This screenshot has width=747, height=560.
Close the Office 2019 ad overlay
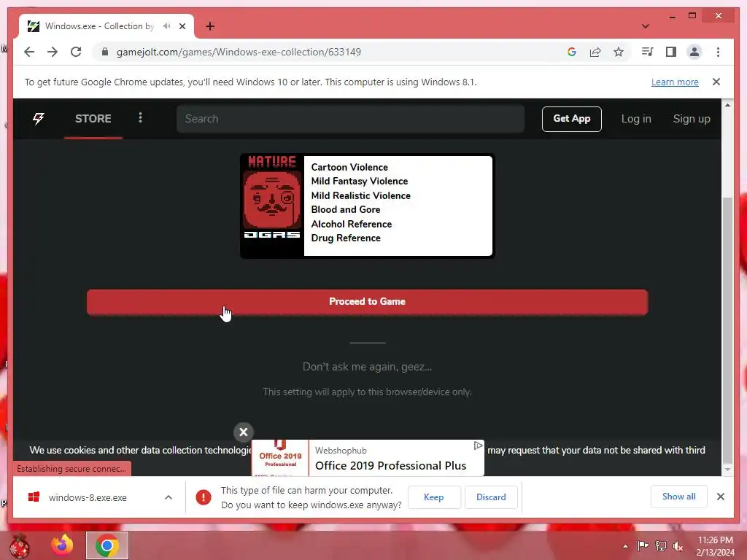(x=244, y=432)
